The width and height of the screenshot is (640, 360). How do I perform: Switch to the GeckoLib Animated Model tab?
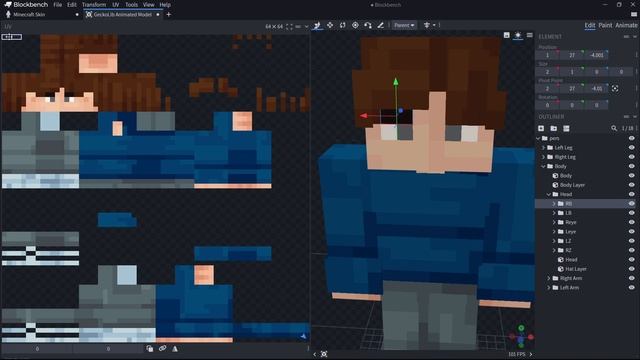[123, 15]
